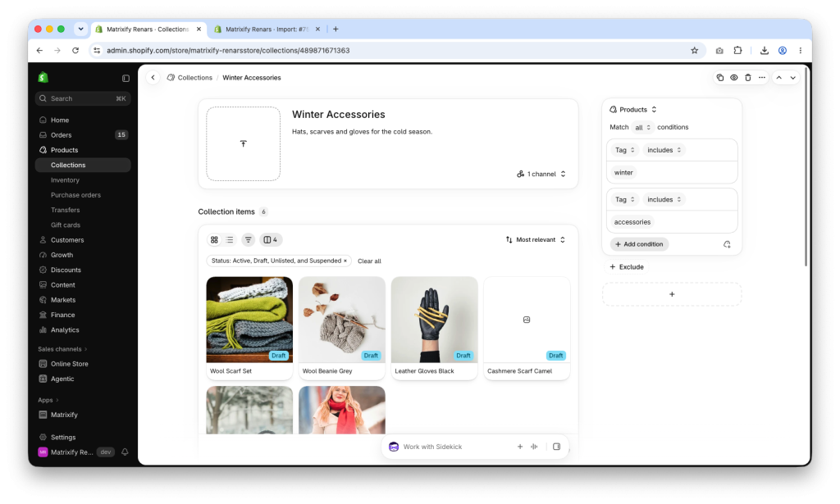The image size is (840, 504).
Task: Click the icon beside Add condition
Action: (727, 244)
